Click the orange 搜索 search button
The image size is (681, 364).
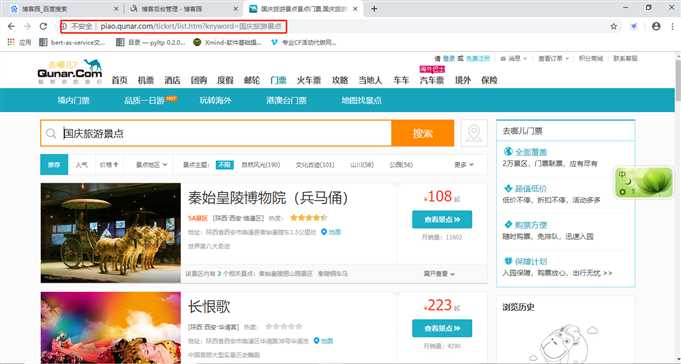coord(423,133)
